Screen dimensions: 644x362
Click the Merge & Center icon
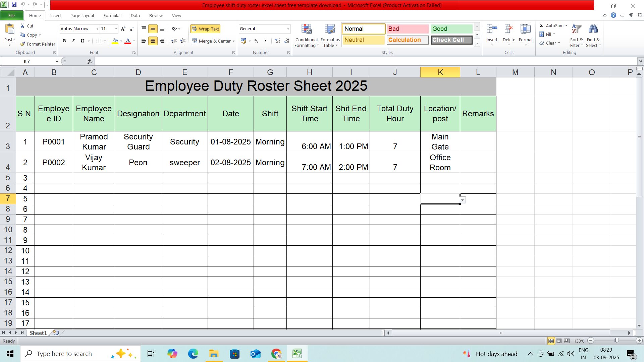point(195,41)
